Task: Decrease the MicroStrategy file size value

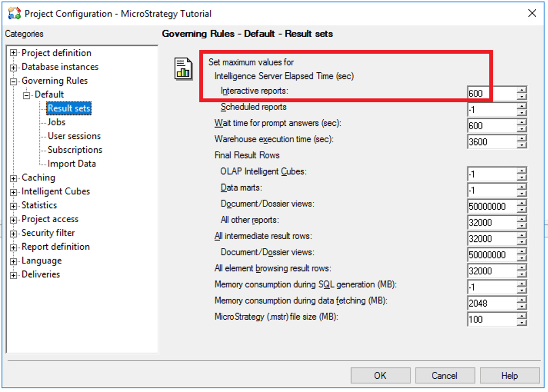Action: tap(522, 323)
